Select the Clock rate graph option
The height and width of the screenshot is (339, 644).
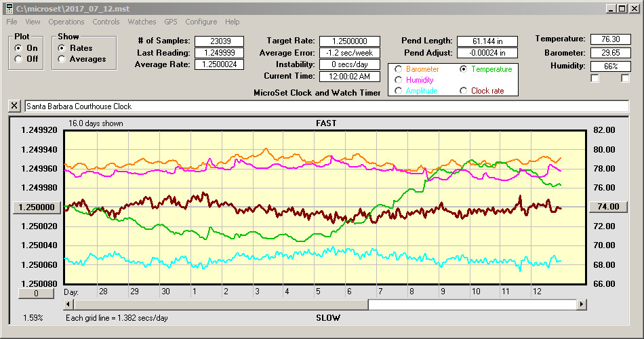pos(463,91)
